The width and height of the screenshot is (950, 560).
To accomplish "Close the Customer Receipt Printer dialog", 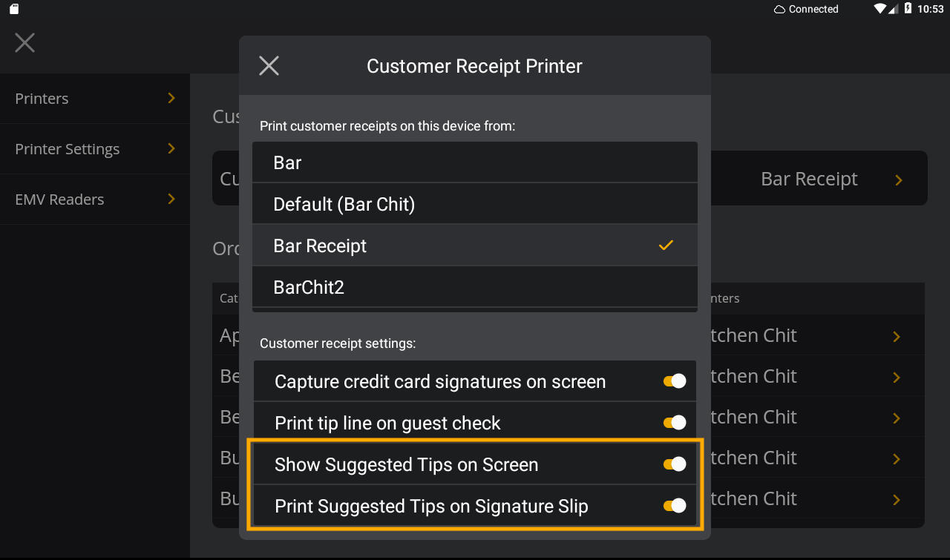I will pos(269,65).
